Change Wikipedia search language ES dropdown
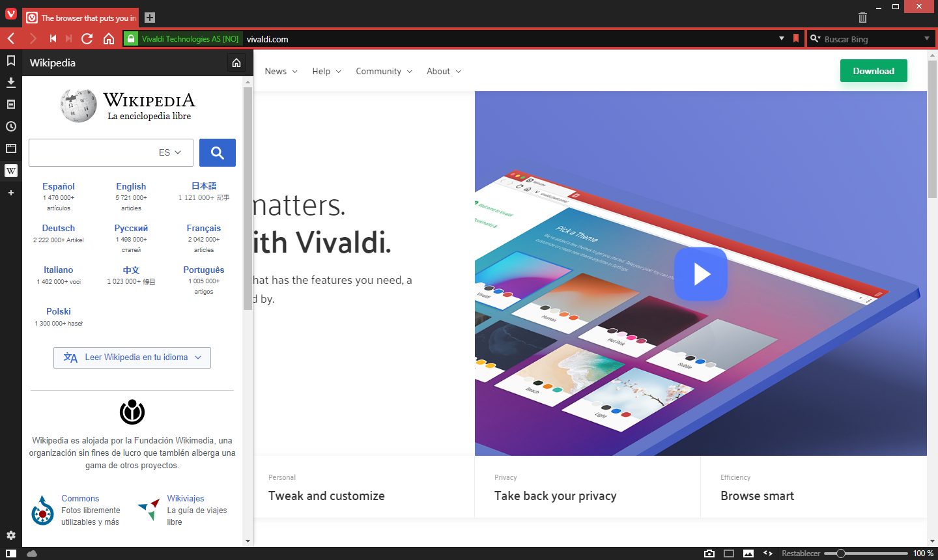Viewport: 938px width, 560px height. point(170,152)
